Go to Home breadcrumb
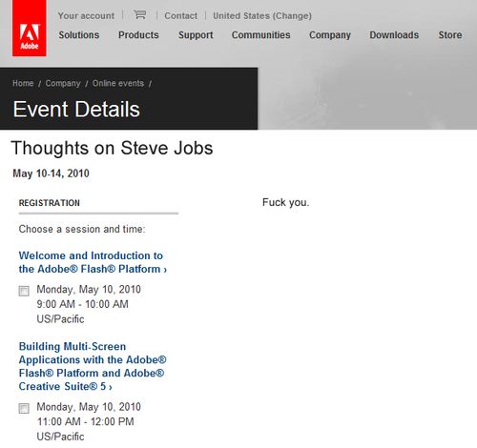The height and width of the screenshot is (448, 477). 23,83
